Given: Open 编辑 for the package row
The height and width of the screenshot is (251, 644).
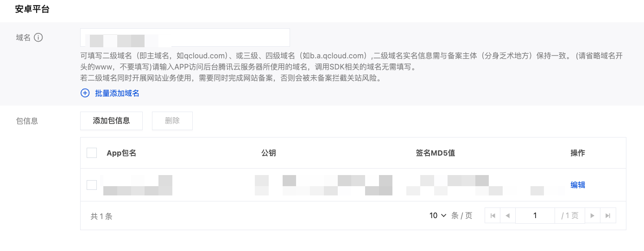Looking at the screenshot, I should pos(578,185).
